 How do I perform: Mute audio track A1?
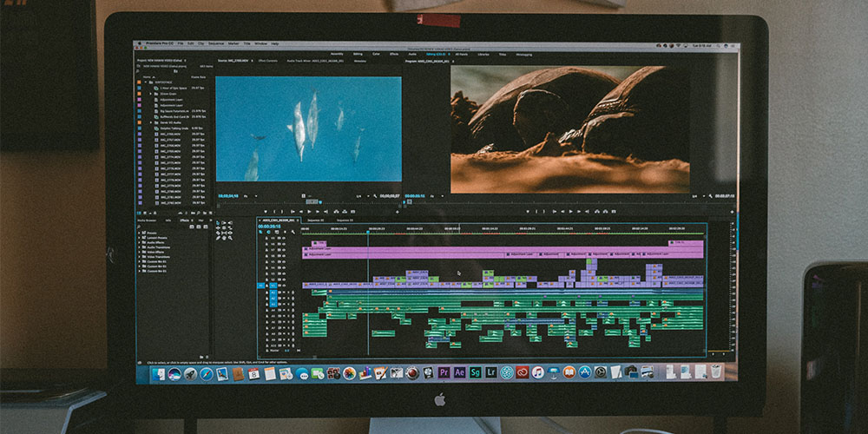tap(284, 293)
